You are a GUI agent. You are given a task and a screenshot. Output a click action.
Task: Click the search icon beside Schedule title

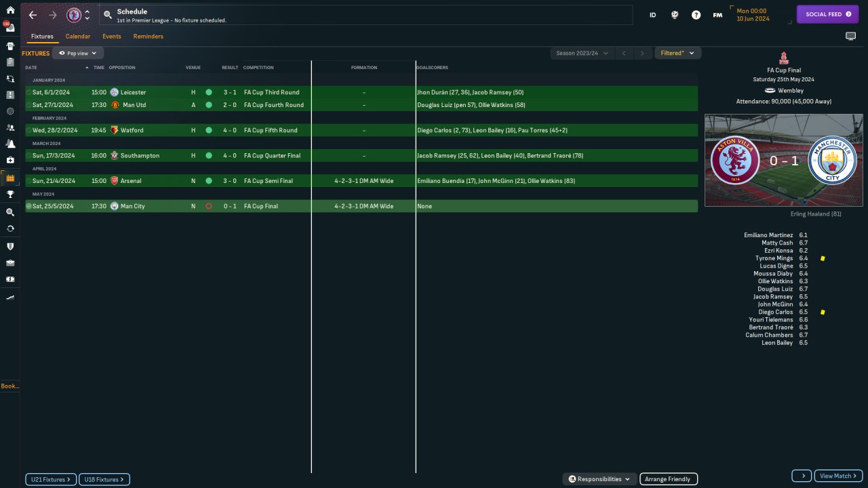108,15
